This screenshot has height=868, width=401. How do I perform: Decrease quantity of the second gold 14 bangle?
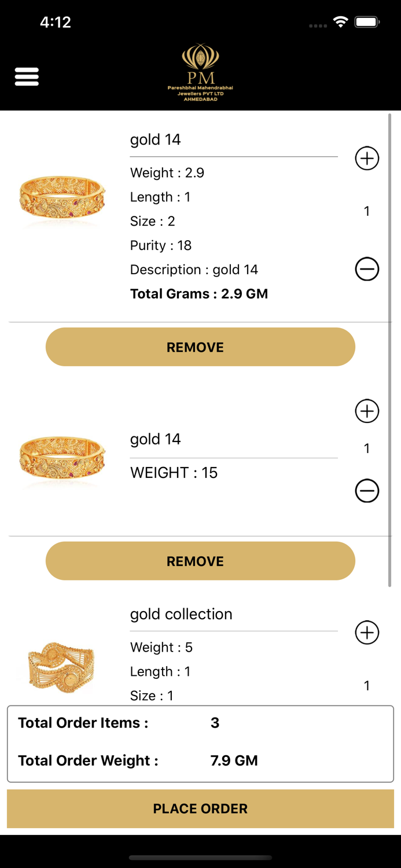[x=367, y=491]
